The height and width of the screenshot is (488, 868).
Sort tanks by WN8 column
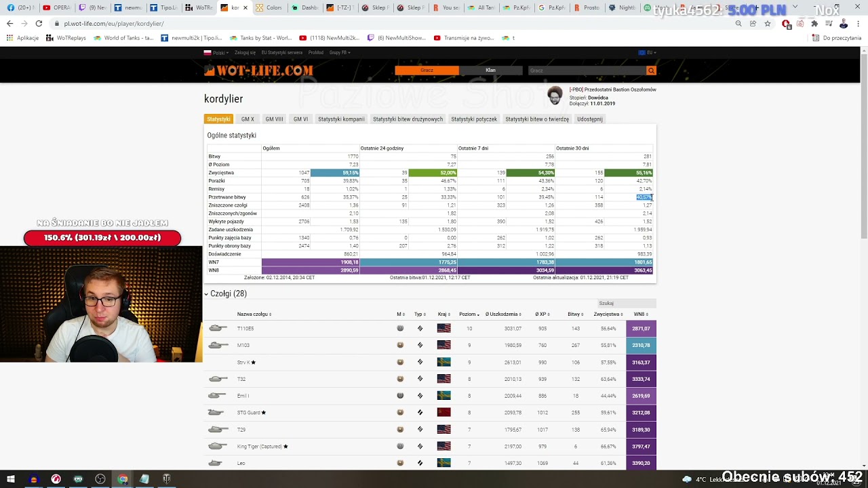pyautogui.click(x=641, y=314)
